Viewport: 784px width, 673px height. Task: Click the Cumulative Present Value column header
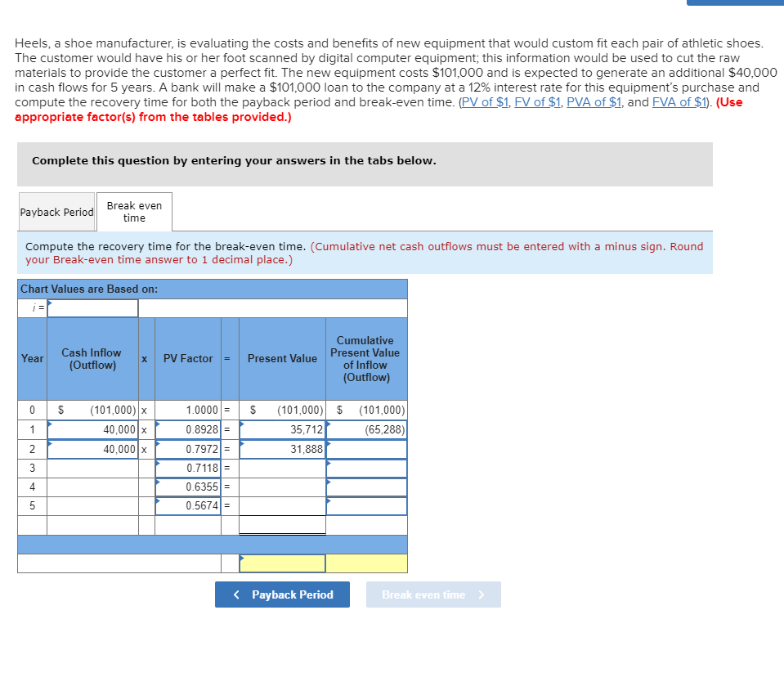tap(365, 358)
